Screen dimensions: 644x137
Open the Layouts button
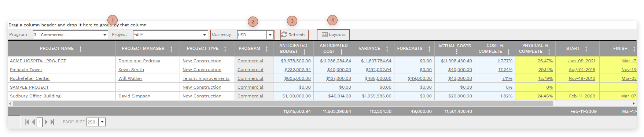click(x=333, y=35)
